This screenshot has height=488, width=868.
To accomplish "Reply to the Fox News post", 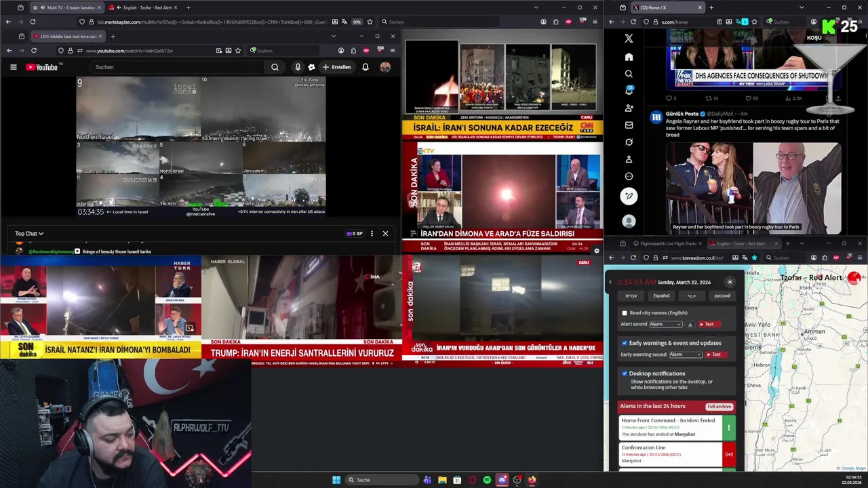I will tap(670, 98).
